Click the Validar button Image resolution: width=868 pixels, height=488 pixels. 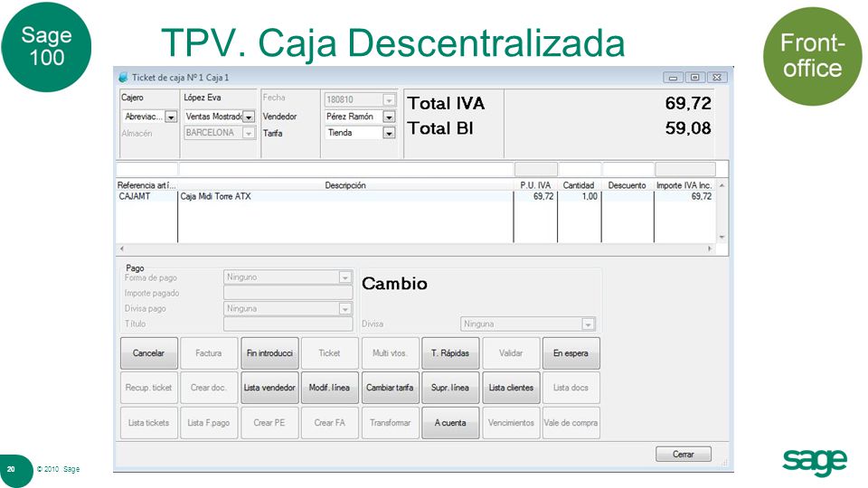[511, 353]
